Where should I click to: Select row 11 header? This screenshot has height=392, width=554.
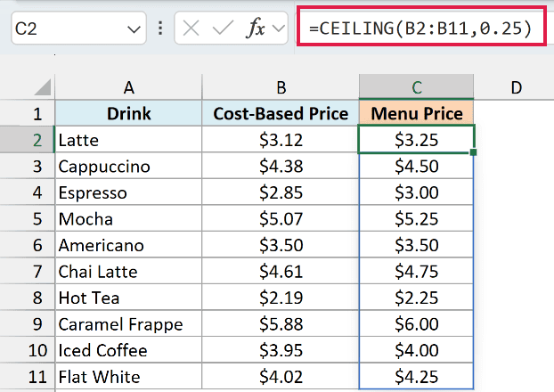point(28,377)
